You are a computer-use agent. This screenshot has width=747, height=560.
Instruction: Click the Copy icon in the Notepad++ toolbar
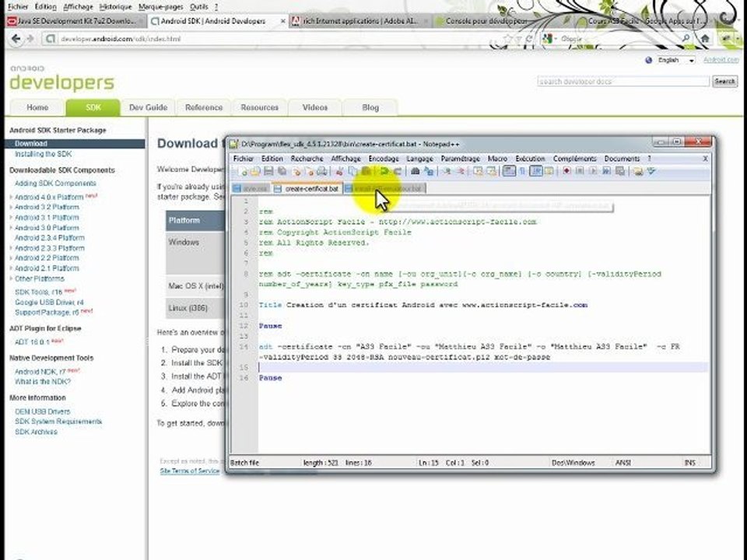(x=352, y=171)
